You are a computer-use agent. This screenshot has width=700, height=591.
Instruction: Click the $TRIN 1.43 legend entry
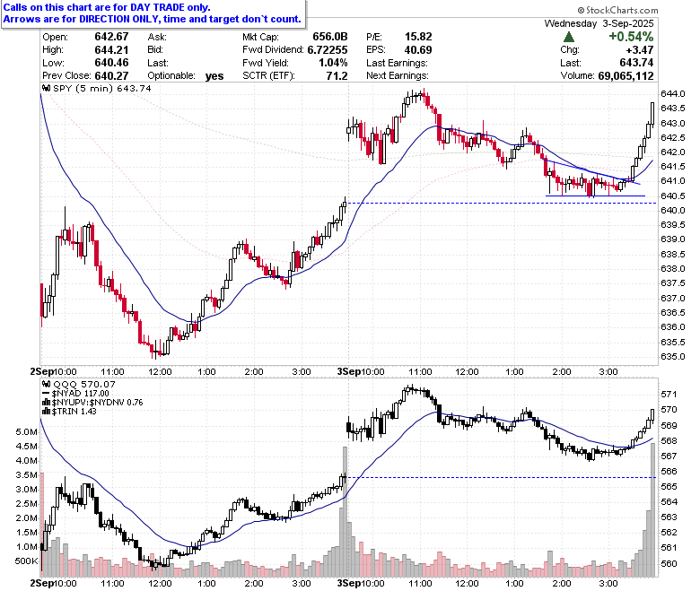74,412
